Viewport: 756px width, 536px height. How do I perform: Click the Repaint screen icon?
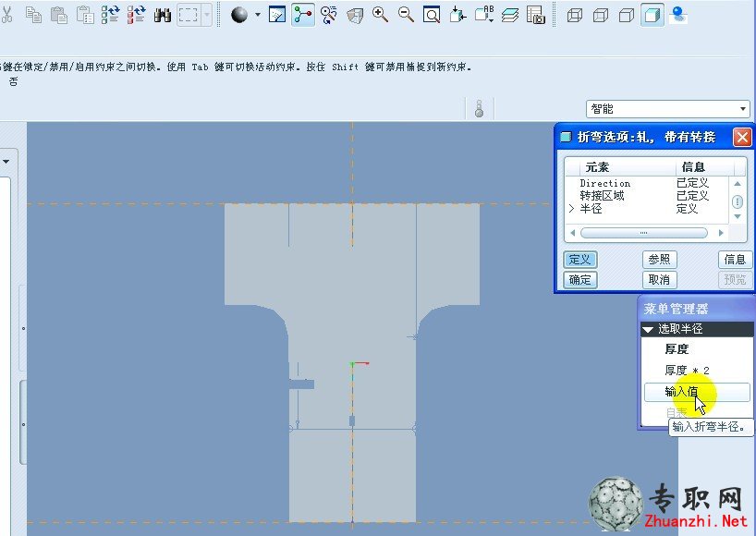(x=277, y=15)
